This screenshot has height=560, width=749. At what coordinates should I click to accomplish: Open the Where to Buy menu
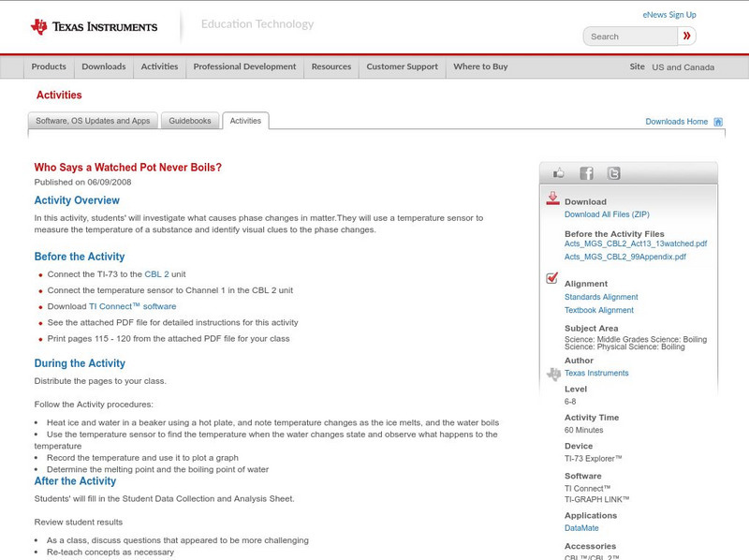tap(480, 66)
